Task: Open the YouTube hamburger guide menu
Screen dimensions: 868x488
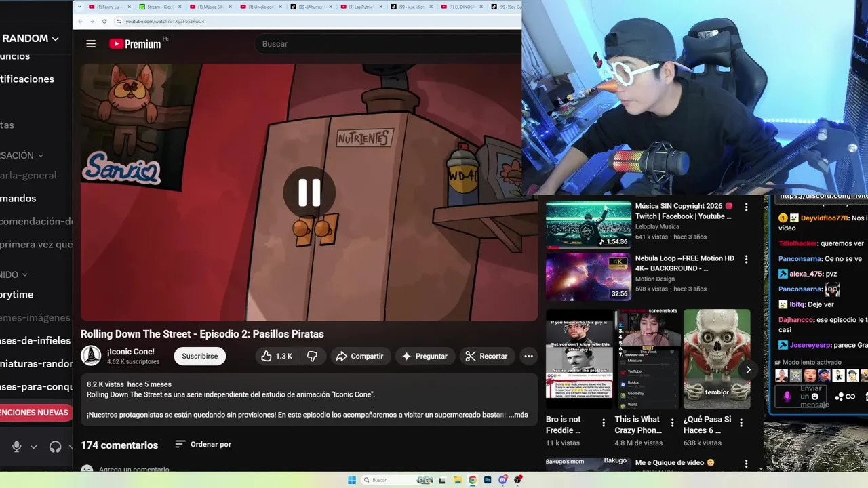Action: pyautogui.click(x=91, y=44)
